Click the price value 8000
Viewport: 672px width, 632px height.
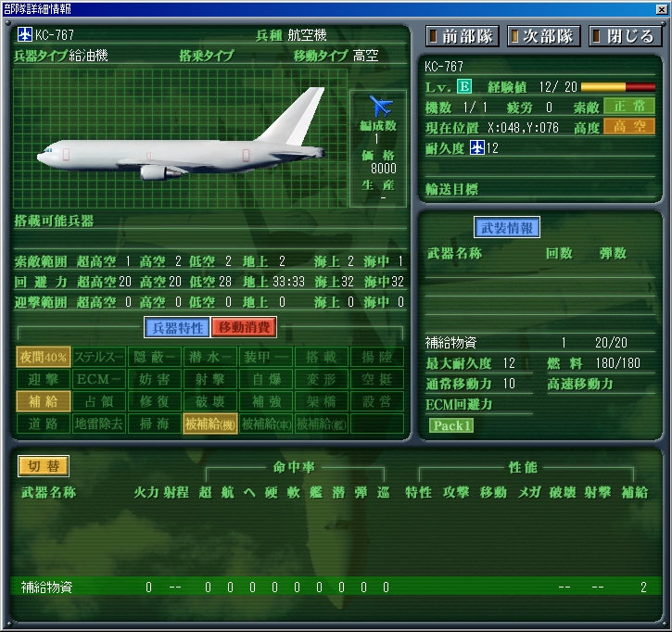tap(384, 169)
